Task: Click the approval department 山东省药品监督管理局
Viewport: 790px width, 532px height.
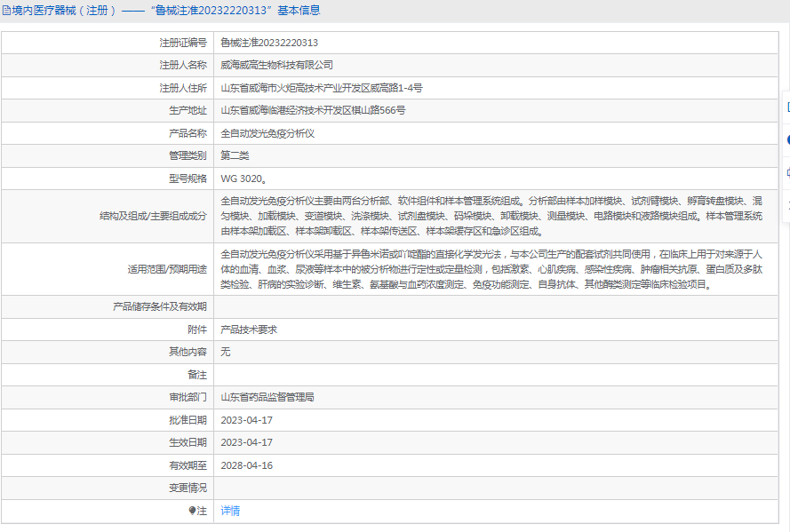Action: coord(267,398)
